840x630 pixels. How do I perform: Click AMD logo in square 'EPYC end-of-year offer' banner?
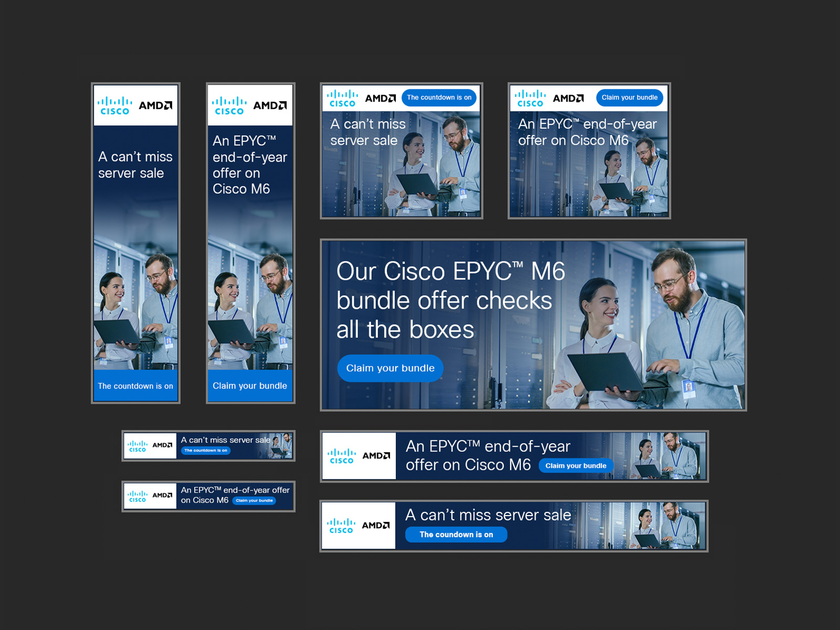(x=569, y=98)
